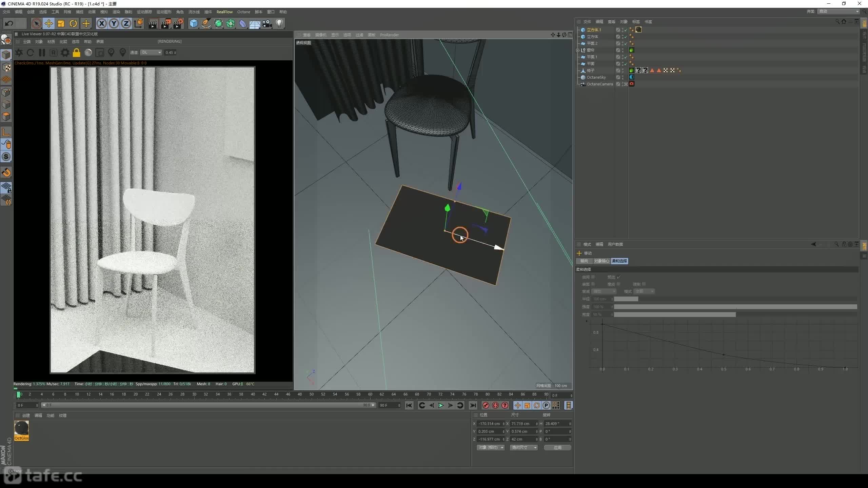This screenshot has width=868, height=488.
Task: Jump to end of timeline
Action: 473,405
